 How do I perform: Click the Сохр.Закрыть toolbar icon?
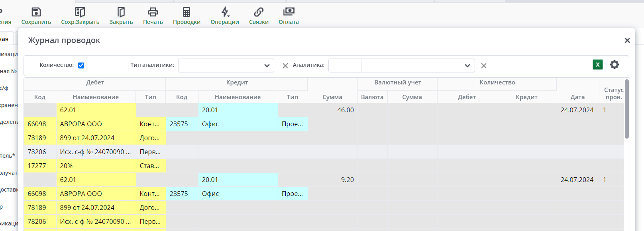80,12
